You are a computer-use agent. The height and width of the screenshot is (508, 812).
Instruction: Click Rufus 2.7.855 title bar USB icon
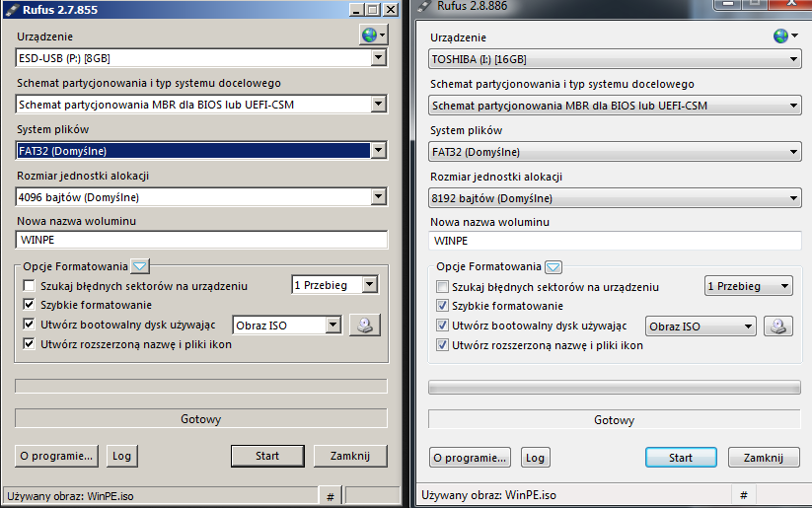[x=12, y=10]
